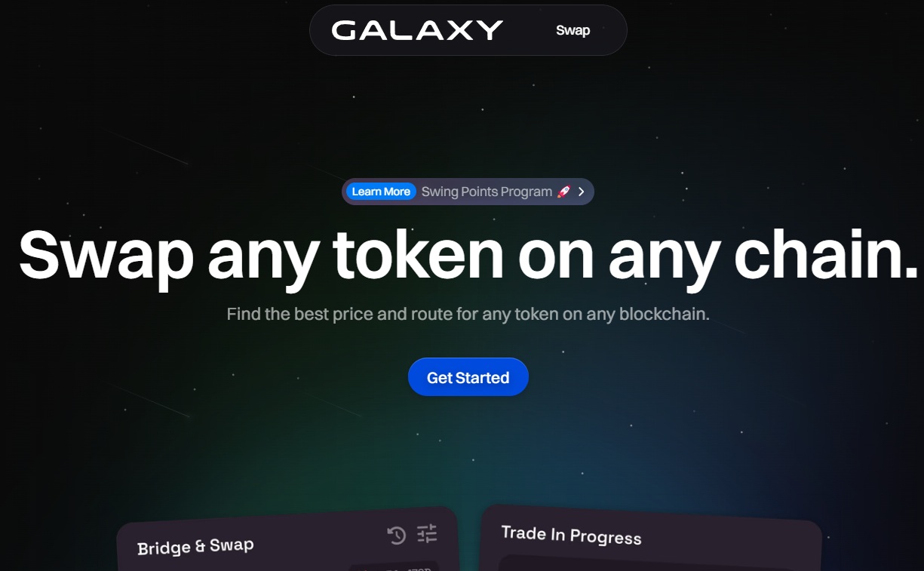
Task: Select the Bridge & Swap card title
Action: 195,546
